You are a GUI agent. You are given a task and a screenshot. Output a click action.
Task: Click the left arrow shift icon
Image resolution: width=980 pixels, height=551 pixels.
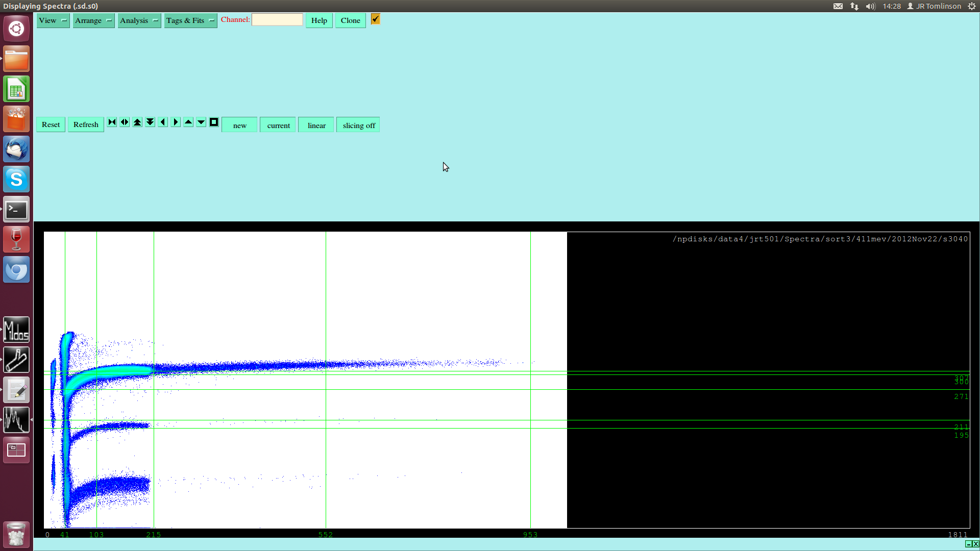point(163,122)
